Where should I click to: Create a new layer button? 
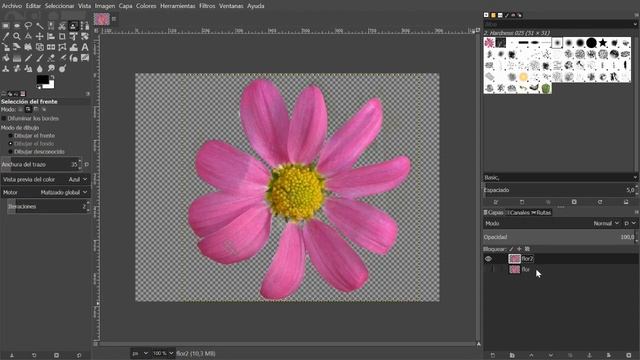493,356
